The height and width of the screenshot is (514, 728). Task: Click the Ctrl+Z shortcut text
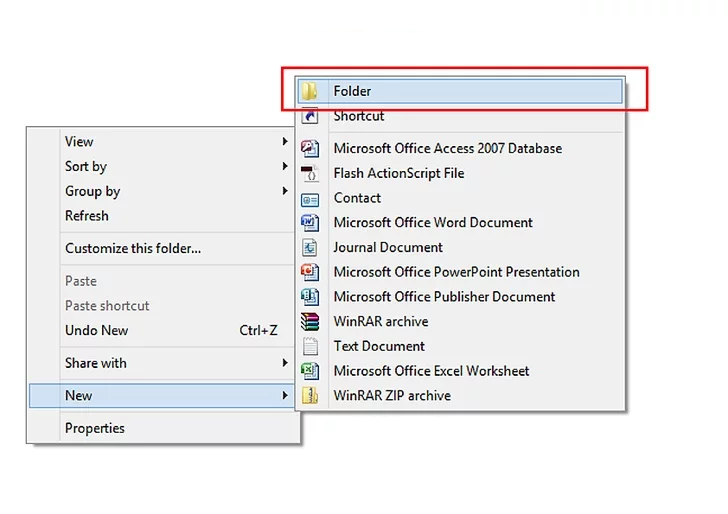pos(258,330)
